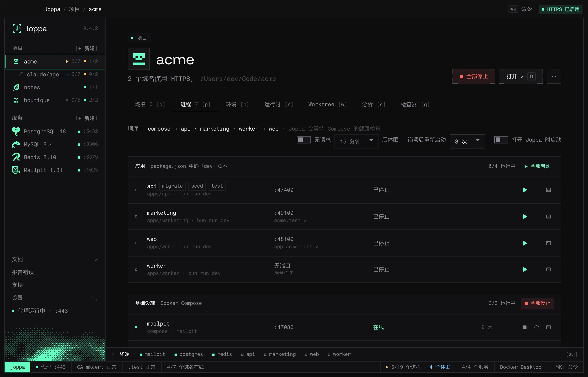Open the terminal for marketing row
This screenshot has width=588, height=377.
(548, 217)
